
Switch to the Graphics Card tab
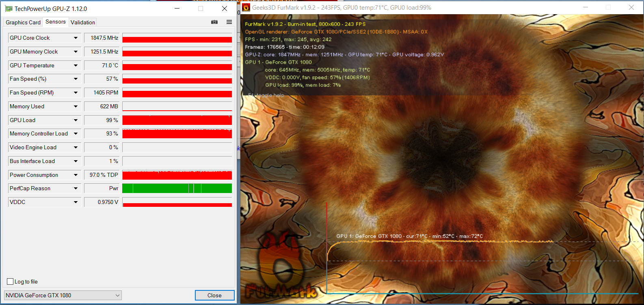click(23, 22)
